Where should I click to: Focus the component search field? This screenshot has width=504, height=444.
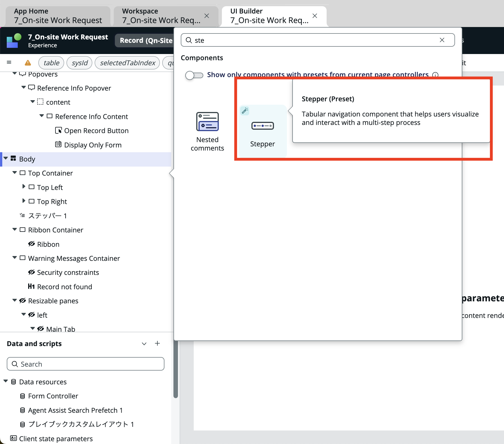[318, 40]
